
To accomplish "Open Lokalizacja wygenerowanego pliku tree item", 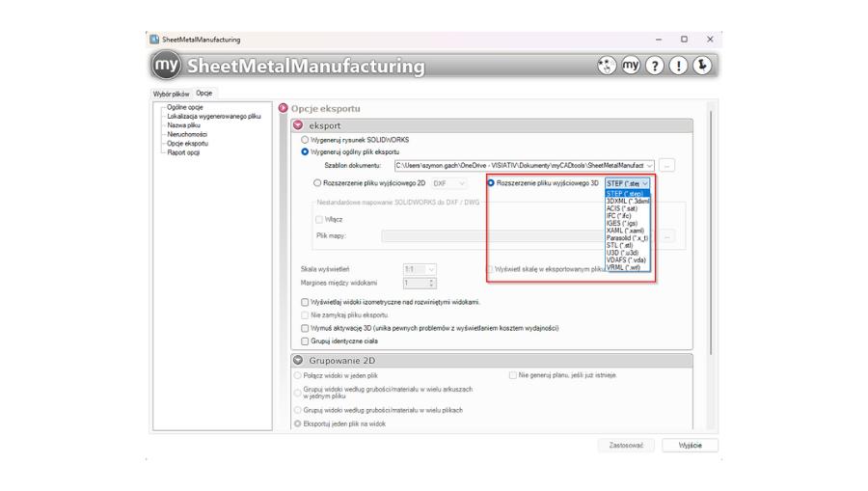I will pos(214,117).
